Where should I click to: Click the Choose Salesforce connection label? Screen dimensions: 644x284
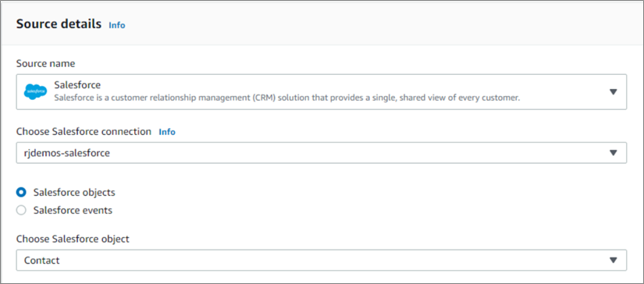pyautogui.click(x=84, y=132)
